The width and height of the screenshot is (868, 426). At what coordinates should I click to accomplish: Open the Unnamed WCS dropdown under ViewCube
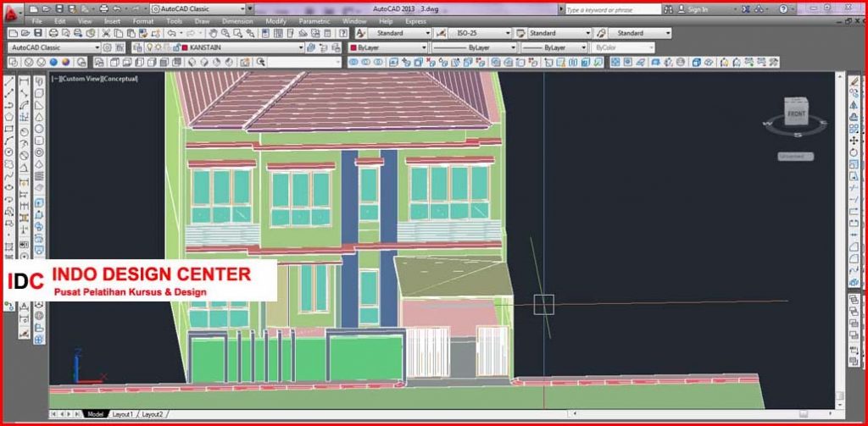coord(795,157)
